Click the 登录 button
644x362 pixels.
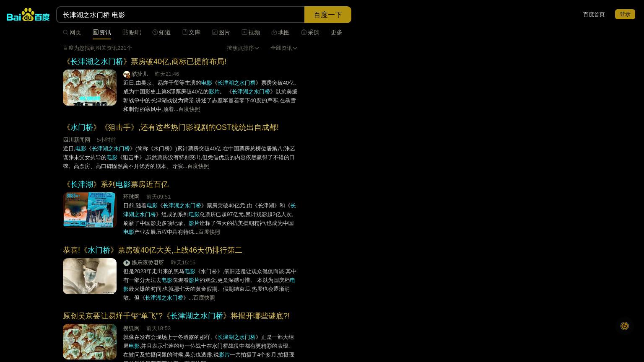pos(625,14)
